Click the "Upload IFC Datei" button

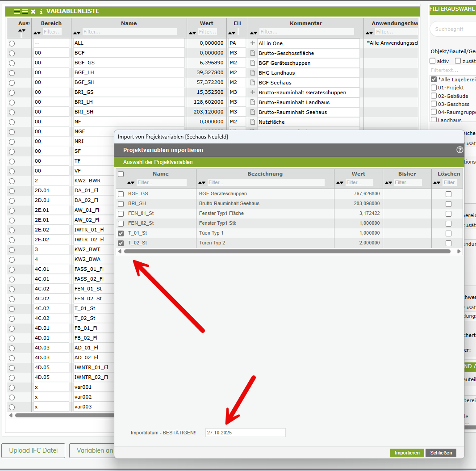(x=33, y=450)
